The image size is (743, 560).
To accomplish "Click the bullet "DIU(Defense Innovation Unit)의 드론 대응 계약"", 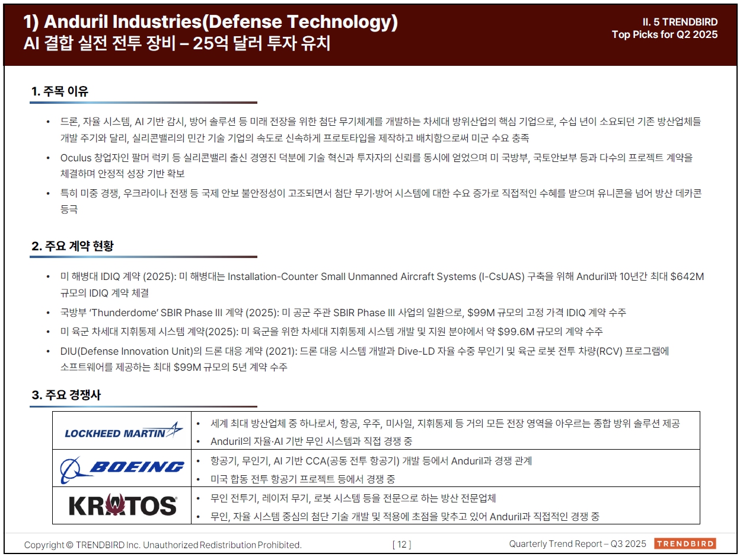I will point(365,359).
